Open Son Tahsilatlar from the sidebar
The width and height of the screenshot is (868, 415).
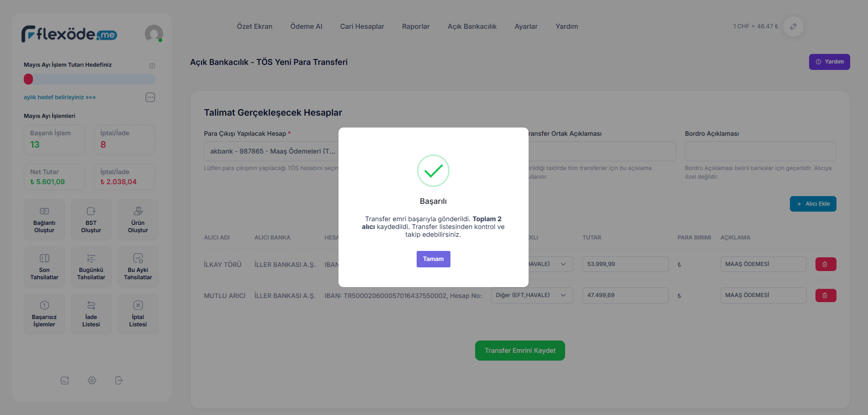click(44, 267)
